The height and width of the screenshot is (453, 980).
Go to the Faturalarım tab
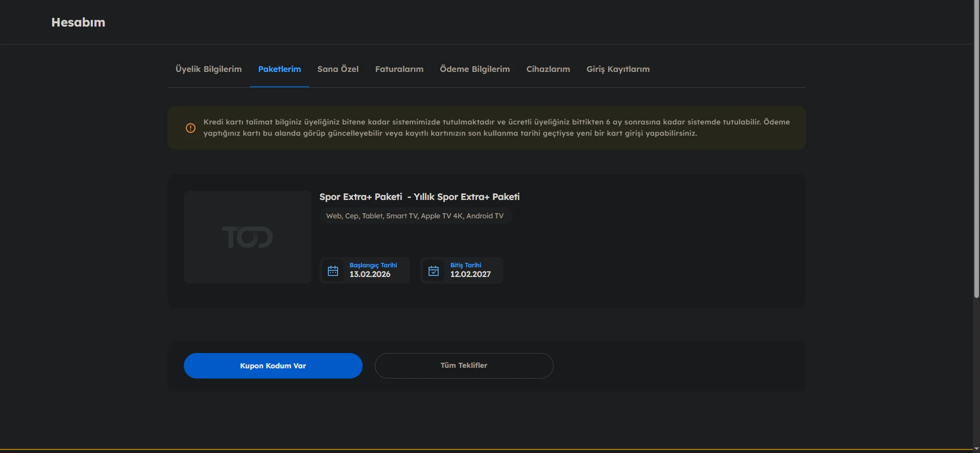coord(399,69)
